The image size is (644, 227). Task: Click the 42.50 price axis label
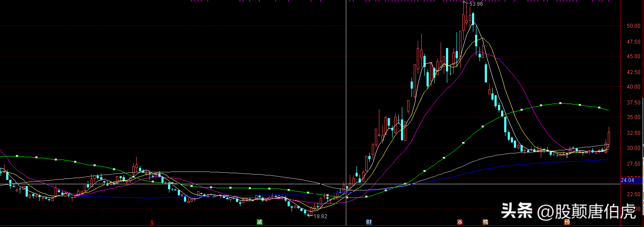633,72
